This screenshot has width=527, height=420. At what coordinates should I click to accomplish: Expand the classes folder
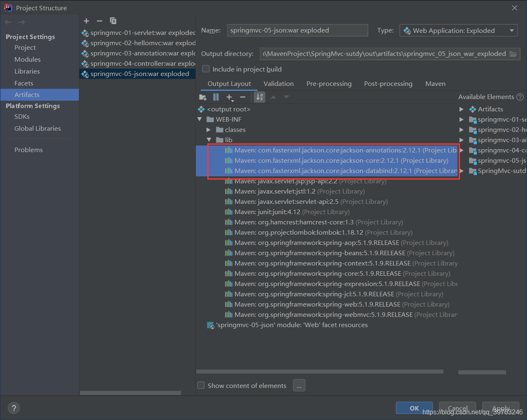pos(209,130)
